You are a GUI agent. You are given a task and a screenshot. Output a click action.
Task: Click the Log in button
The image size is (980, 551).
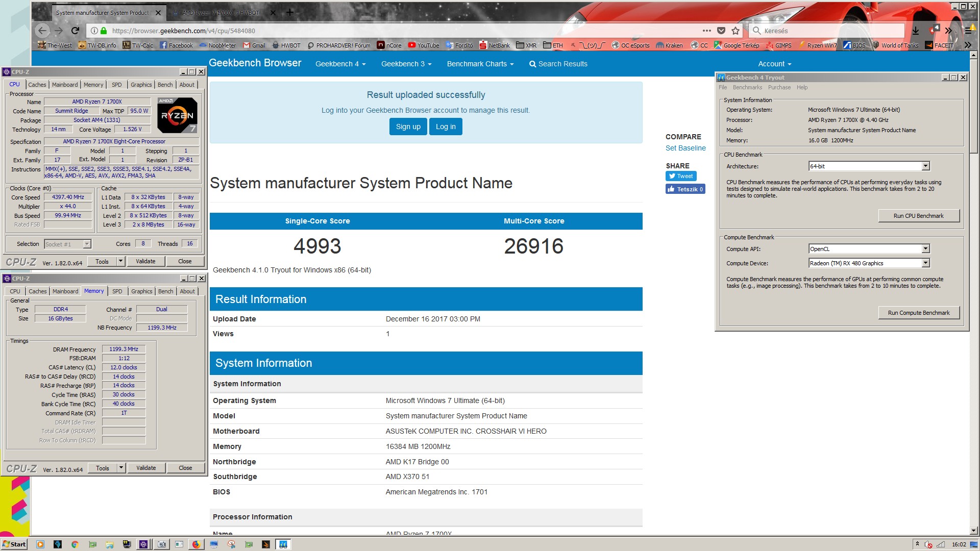pos(446,127)
